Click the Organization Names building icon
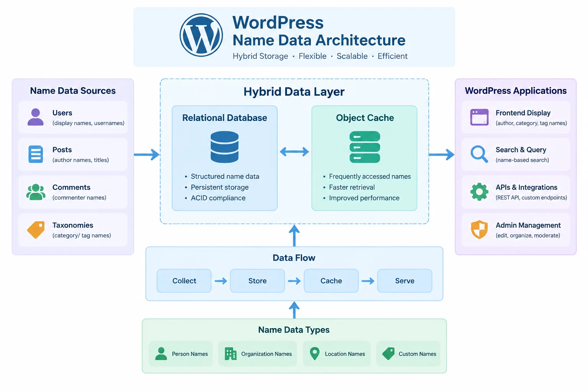 230,354
